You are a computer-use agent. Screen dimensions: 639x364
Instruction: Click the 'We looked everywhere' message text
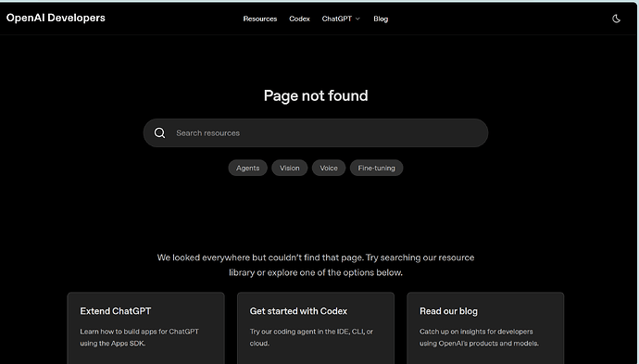316,265
